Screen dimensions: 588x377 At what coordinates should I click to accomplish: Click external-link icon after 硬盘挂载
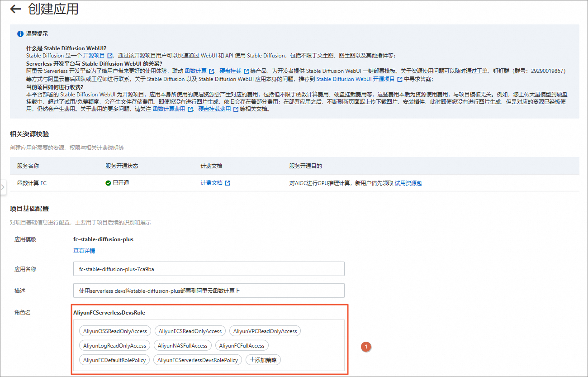tap(246, 71)
